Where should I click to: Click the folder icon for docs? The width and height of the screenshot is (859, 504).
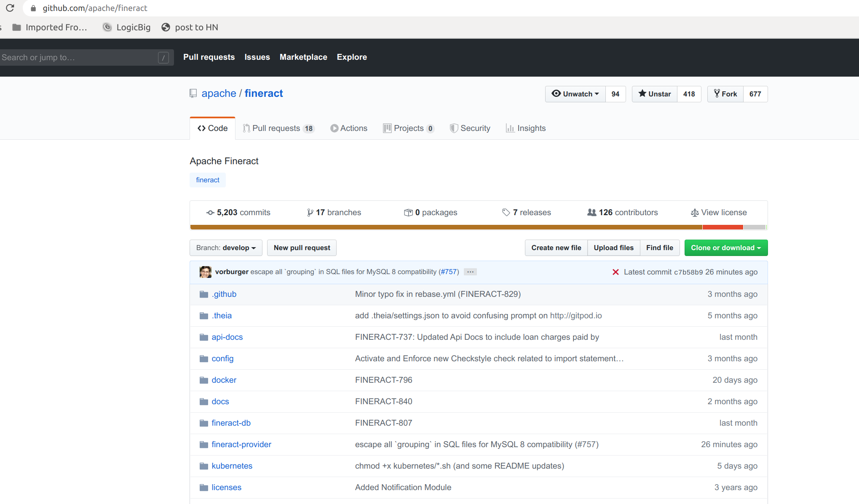(204, 402)
